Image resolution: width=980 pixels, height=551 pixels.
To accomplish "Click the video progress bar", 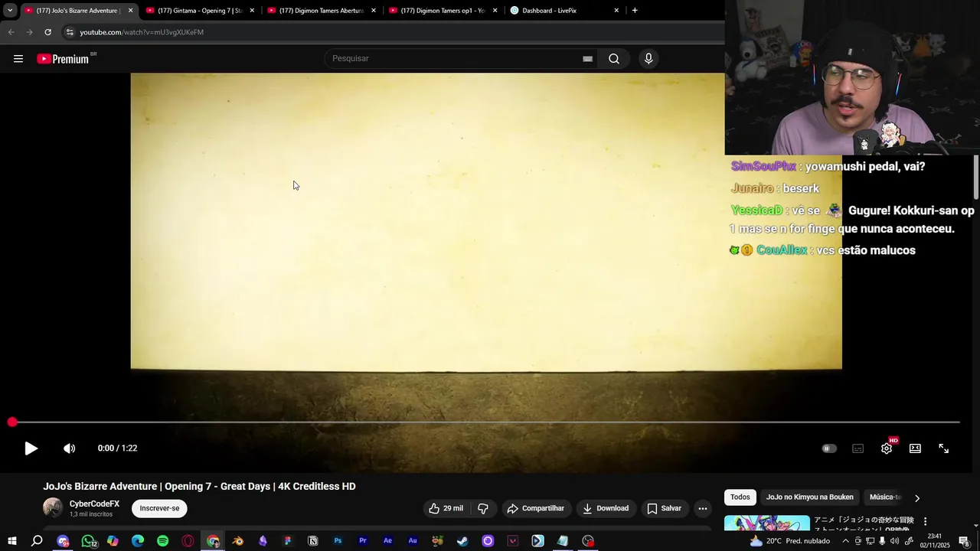I will pyautogui.click(x=485, y=422).
